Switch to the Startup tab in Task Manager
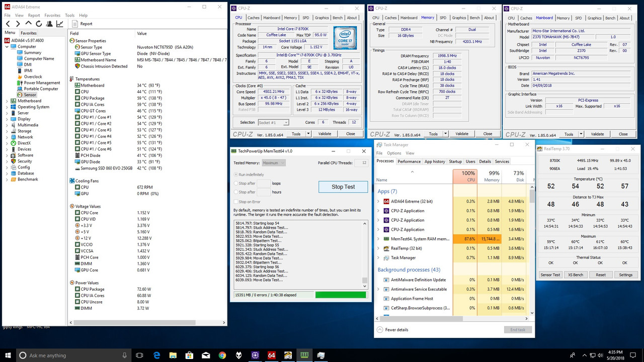The width and height of the screenshot is (644, 362). point(455,161)
